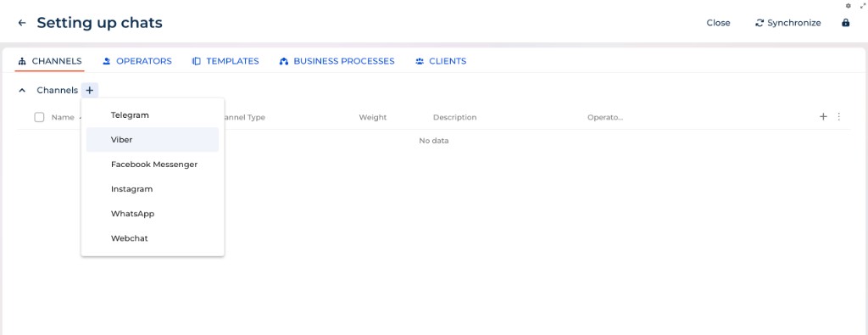The image size is (868, 335).
Task: Click the plus next to Channels heading
Action: point(90,90)
